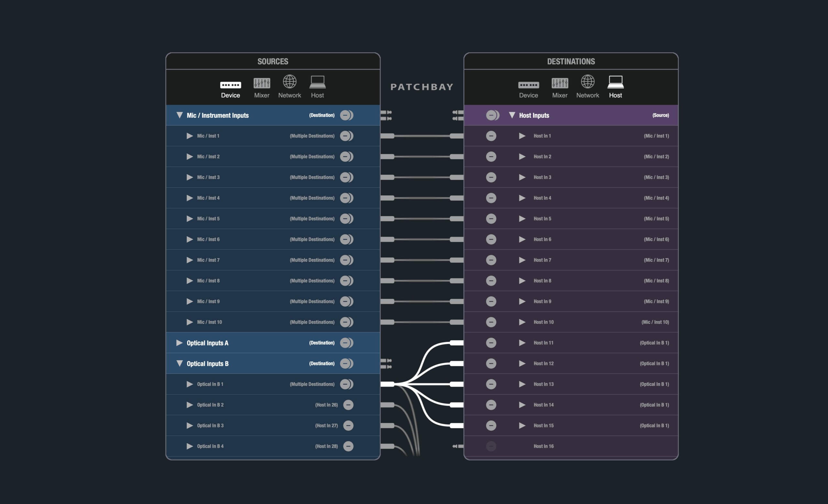Screen dimensions: 828x504
Task: Select the Network globe icon in Sources
Action: point(289,81)
